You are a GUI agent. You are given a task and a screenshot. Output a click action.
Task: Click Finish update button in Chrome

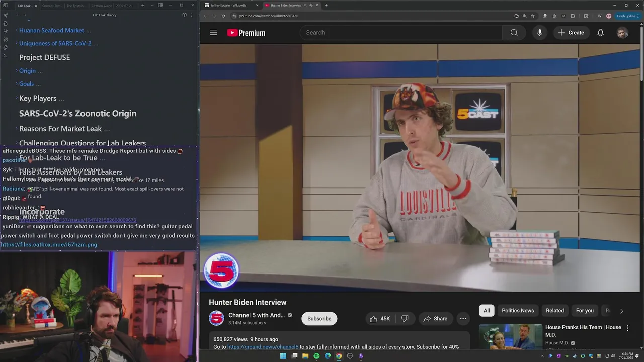coord(628,16)
